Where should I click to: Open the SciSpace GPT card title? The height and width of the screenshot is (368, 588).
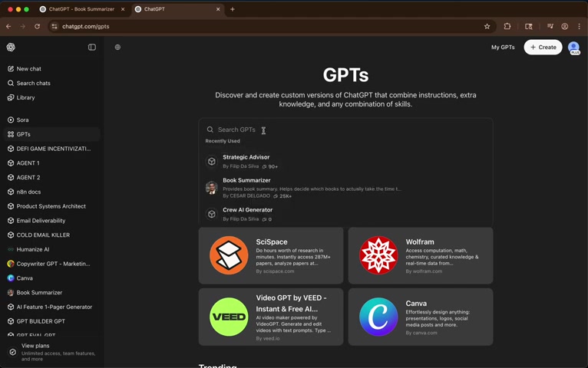[272, 242]
